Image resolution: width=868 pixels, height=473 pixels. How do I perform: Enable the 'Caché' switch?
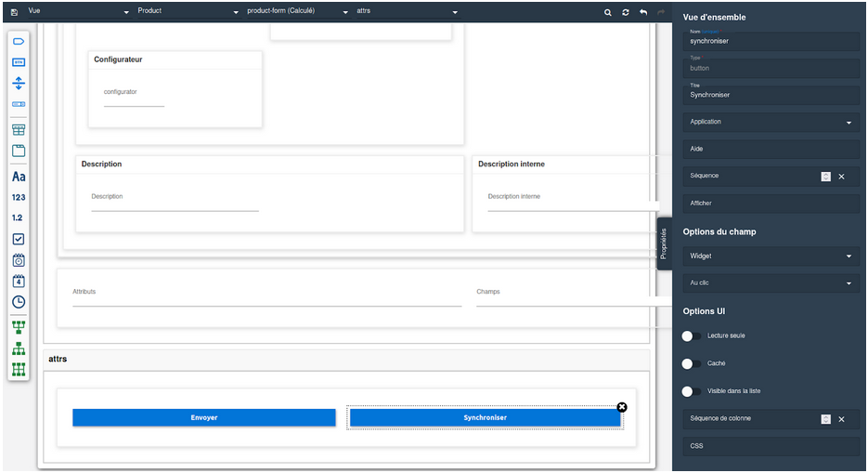point(692,363)
